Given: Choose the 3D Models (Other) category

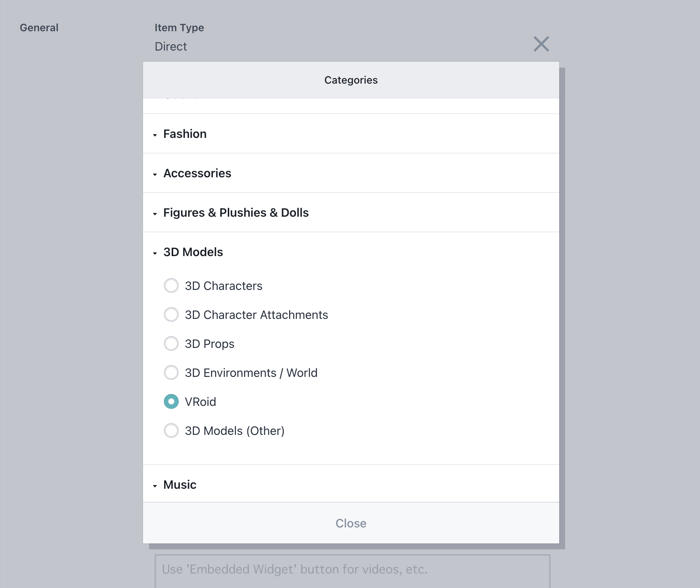Looking at the screenshot, I should tap(171, 430).
